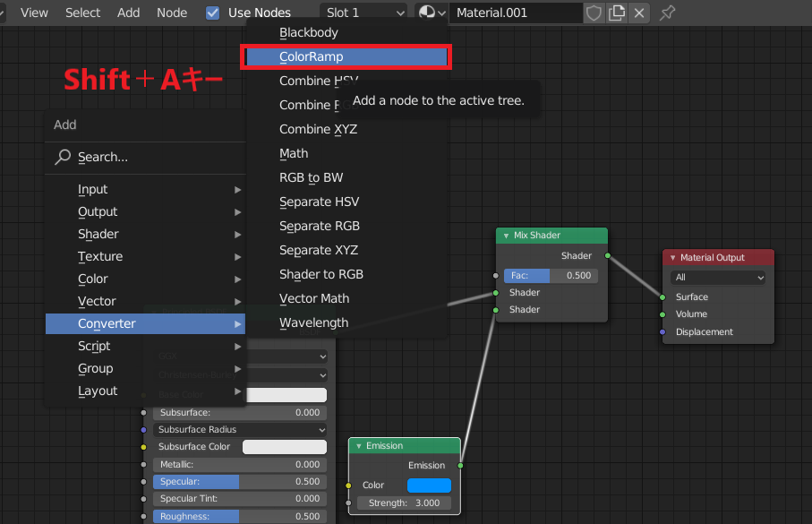Image resolution: width=812 pixels, height=524 pixels.
Task: Add an RGB to BW node
Action: 346,177
